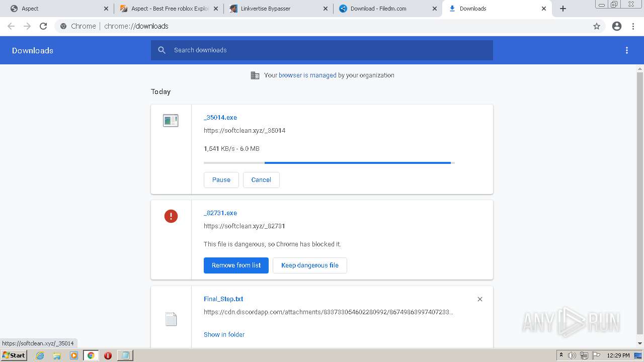644x362 pixels.
Task: Open the media player taskbar icon
Action: coord(74,355)
